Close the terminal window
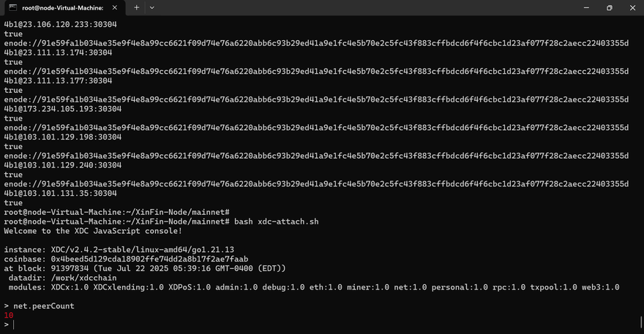644x334 pixels. pyautogui.click(x=632, y=7)
